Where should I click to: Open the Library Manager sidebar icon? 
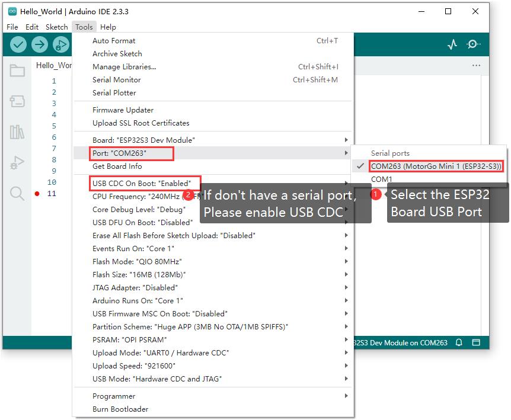[x=17, y=132]
